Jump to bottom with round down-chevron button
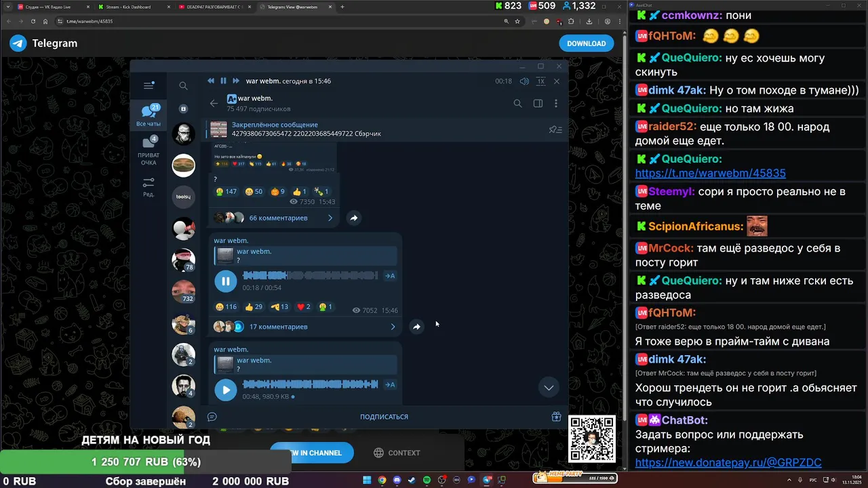The width and height of the screenshot is (868, 488). click(x=549, y=388)
